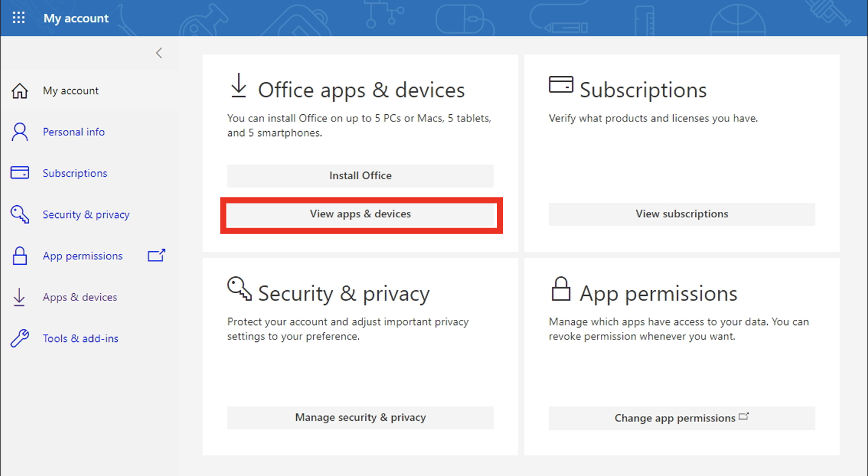Click the wrench icon beside Tools & add-ins
The image size is (868, 476).
click(20, 338)
